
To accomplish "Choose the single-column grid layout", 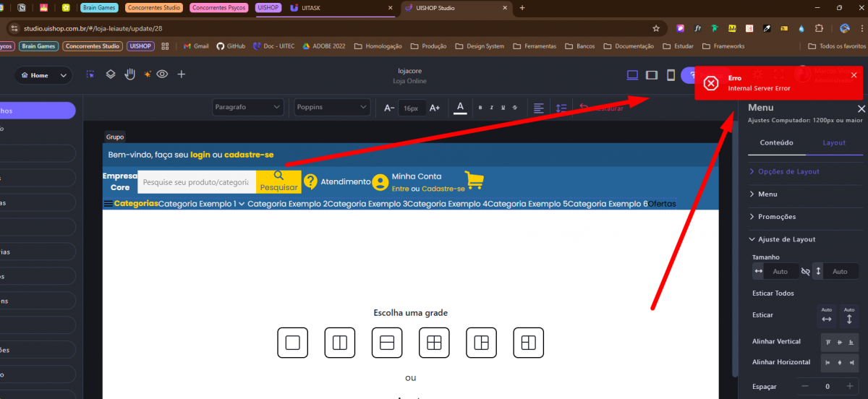I will click(x=292, y=343).
